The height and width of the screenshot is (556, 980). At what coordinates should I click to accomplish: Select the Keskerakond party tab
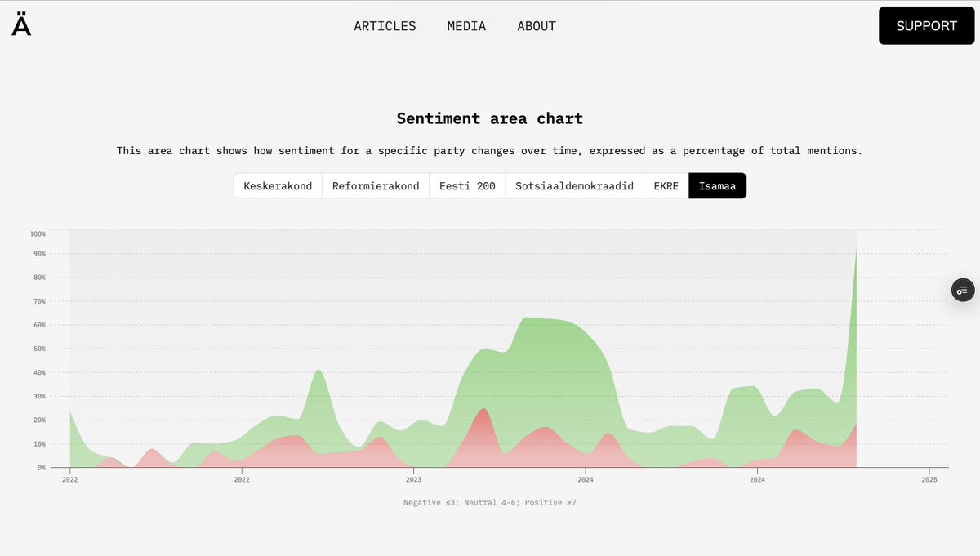(278, 185)
